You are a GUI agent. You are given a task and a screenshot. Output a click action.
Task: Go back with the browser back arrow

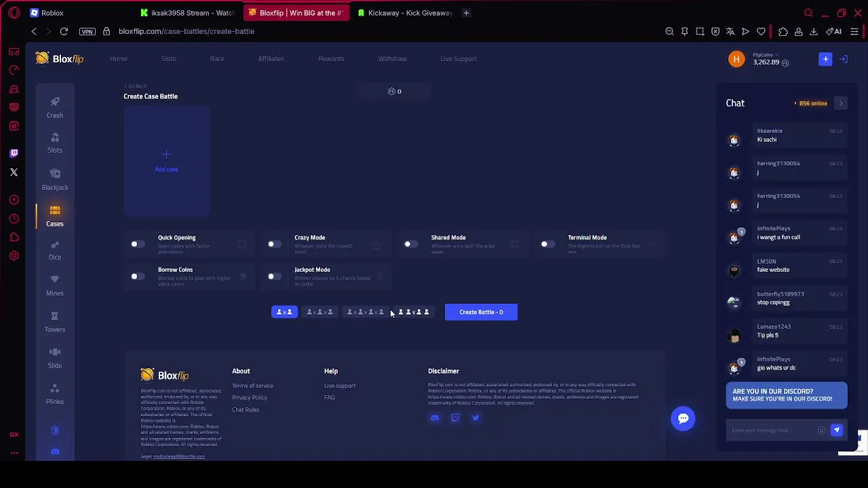click(x=34, y=31)
